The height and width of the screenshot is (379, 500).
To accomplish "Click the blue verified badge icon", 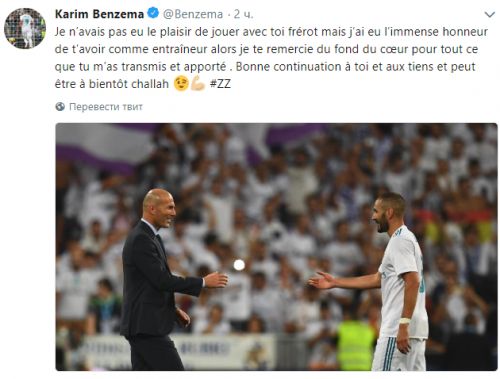I will pyautogui.click(x=153, y=14).
